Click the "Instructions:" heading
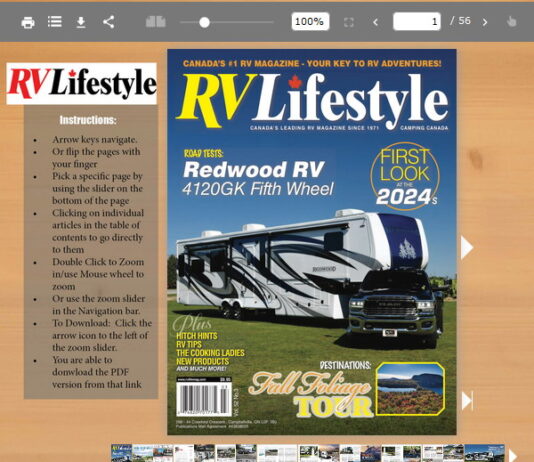The width and height of the screenshot is (534, 462). click(88, 120)
